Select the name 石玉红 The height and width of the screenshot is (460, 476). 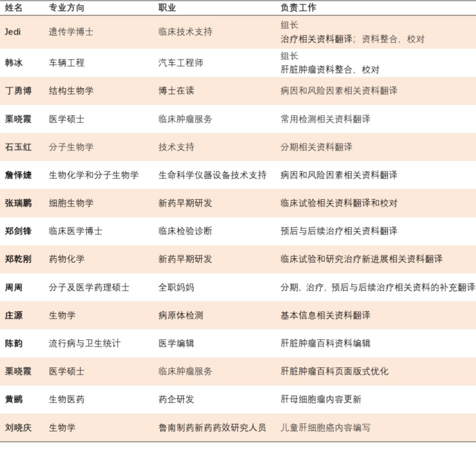coord(18,147)
